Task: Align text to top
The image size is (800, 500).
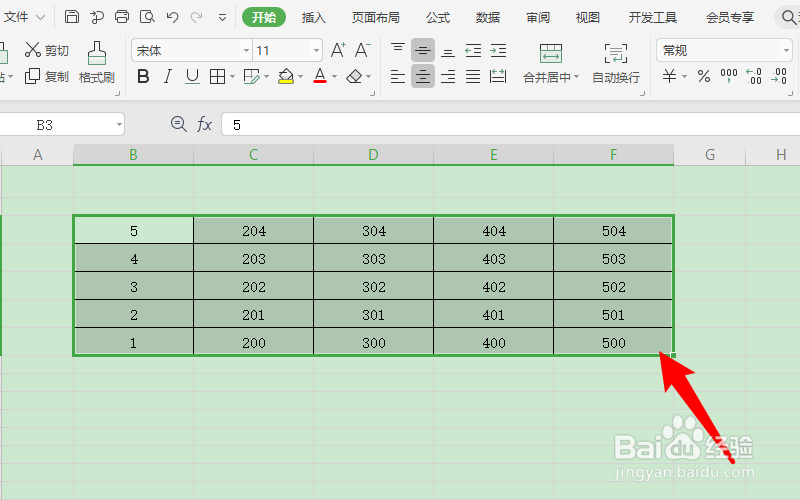Action: coord(398,50)
